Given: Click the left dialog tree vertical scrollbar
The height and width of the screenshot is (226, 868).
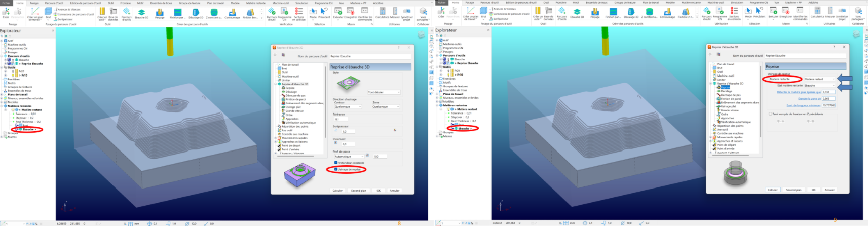Looking at the screenshot, I should tap(325, 101).
